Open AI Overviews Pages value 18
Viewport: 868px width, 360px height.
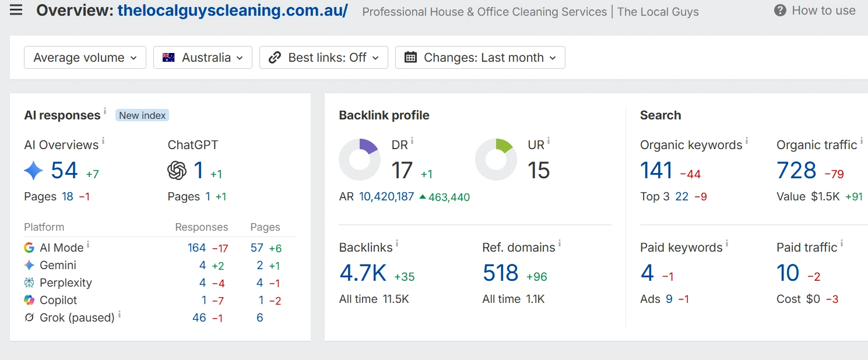[x=68, y=196]
